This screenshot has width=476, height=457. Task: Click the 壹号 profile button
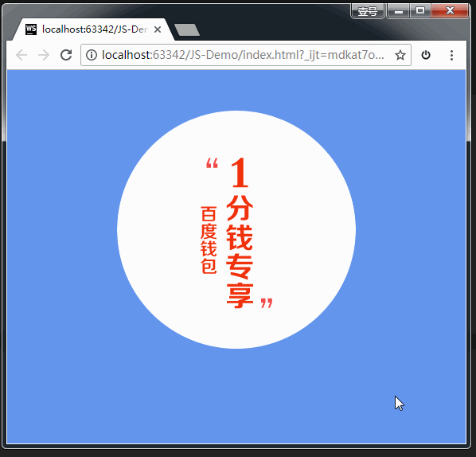pyautogui.click(x=368, y=11)
